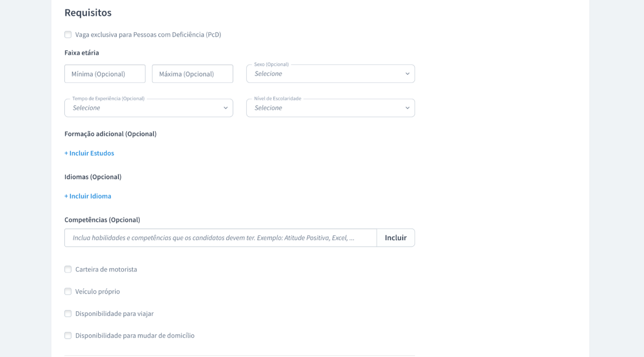Check the PcD exclusive vacancy checkbox
The width and height of the screenshot is (644, 357).
(68, 34)
